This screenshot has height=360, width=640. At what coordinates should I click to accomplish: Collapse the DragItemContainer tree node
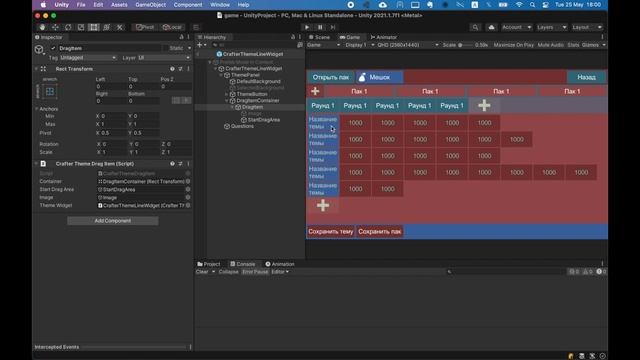[227, 100]
